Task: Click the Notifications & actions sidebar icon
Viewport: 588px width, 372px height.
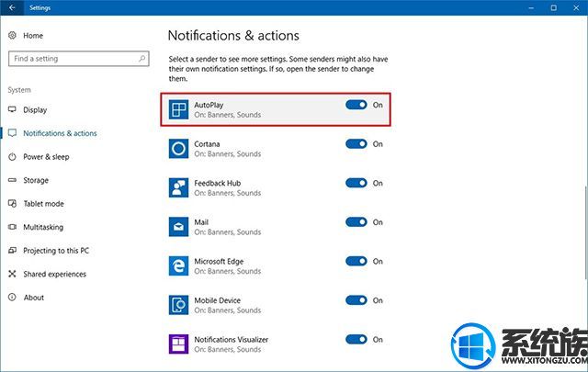Action: 12,133
